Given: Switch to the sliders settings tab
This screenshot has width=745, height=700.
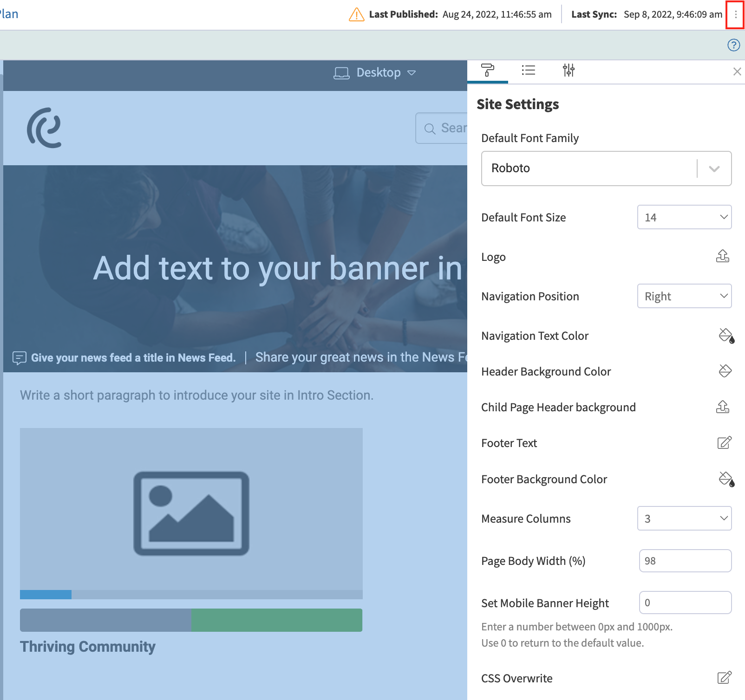Looking at the screenshot, I should 569,71.
